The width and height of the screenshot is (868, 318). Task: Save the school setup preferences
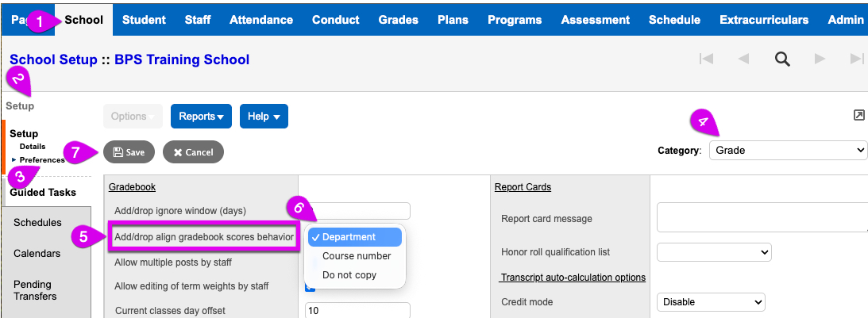coord(129,151)
